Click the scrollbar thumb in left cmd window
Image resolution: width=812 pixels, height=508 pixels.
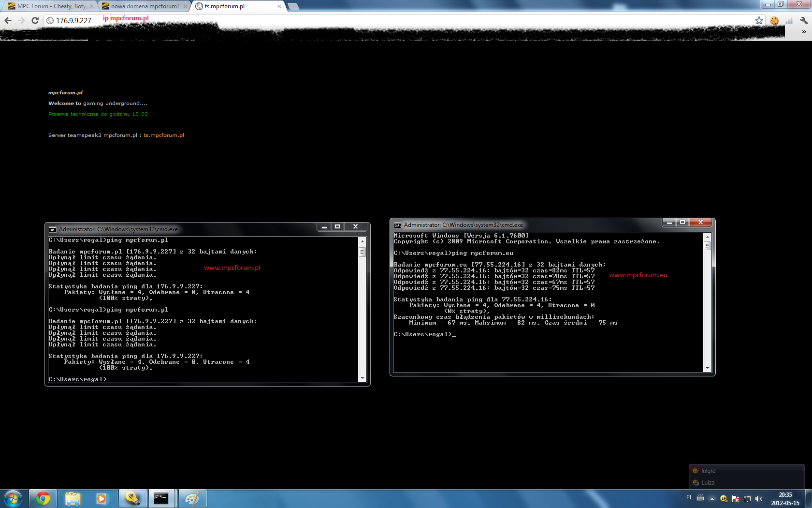tap(362, 252)
